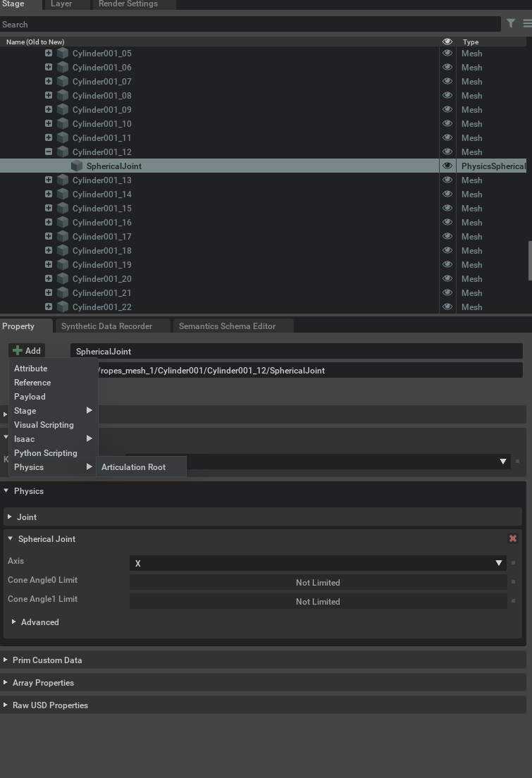
Task: Remove the Spherical Joint via the red X icon
Action: 513,538
